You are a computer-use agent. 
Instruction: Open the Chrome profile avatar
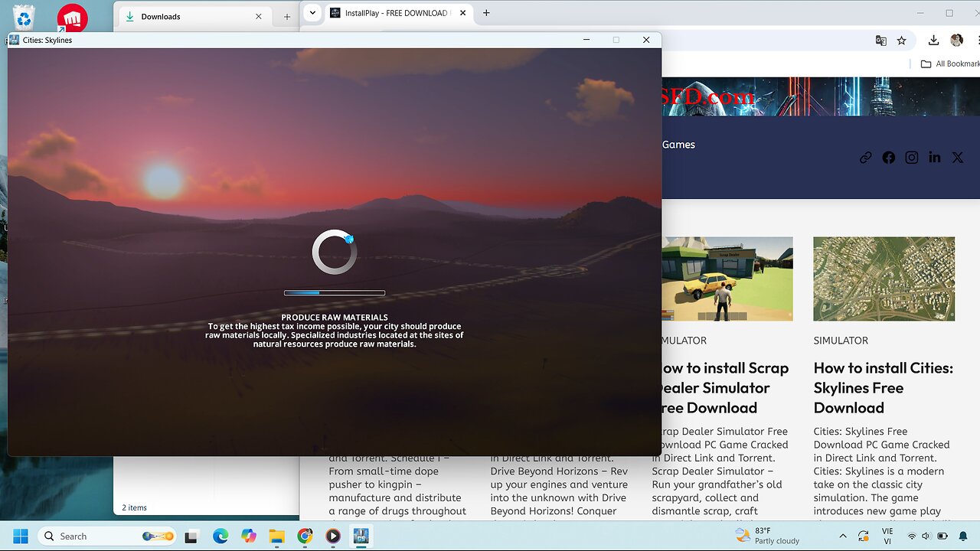956,41
